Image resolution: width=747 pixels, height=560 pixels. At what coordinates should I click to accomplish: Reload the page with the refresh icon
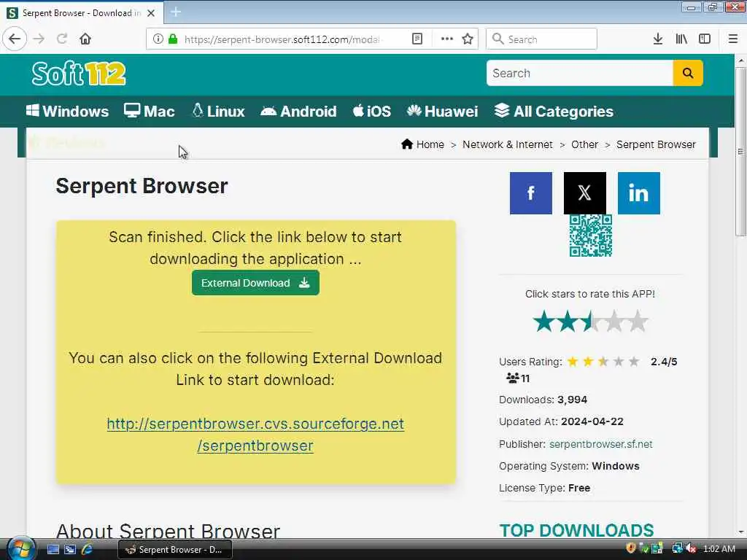click(x=62, y=39)
